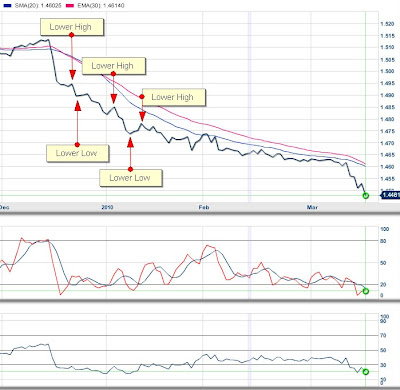Image resolution: width=400 pixels, height=390 pixels.
Task: Click the SMA(20) blue legend color box
Action: (7, 6)
